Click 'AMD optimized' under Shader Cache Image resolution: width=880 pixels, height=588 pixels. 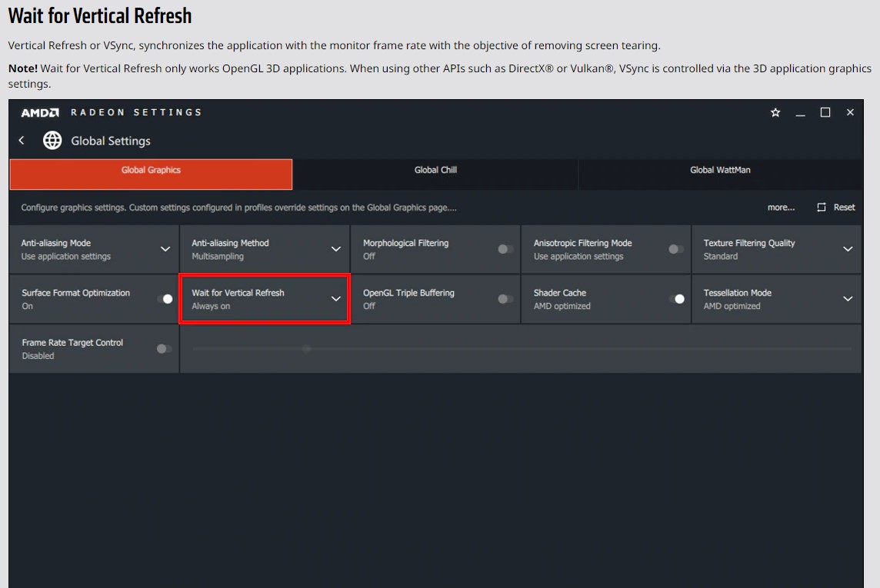click(x=562, y=306)
